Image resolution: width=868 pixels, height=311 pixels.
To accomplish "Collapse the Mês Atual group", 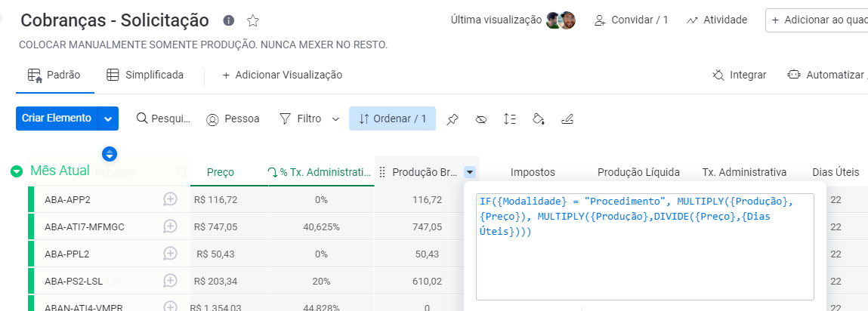I will click(x=17, y=171).
